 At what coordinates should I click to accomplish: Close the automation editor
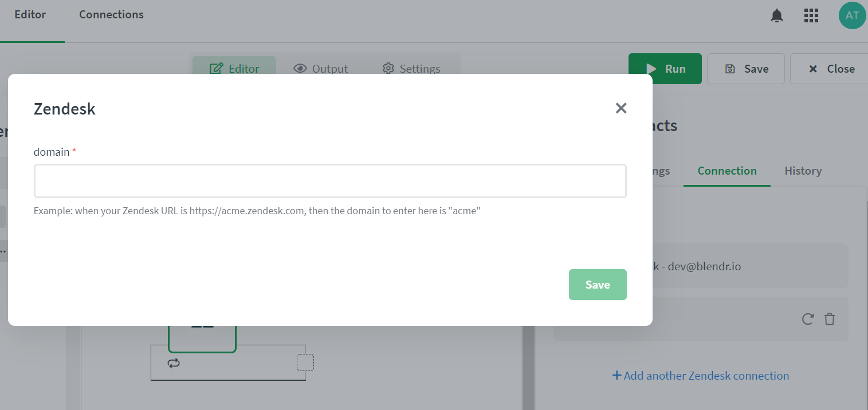[x=831, y=69]
